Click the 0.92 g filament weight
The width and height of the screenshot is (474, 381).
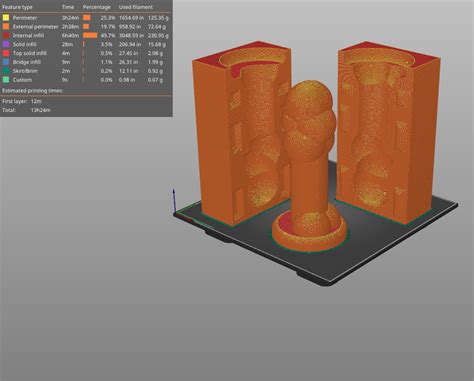156,71
